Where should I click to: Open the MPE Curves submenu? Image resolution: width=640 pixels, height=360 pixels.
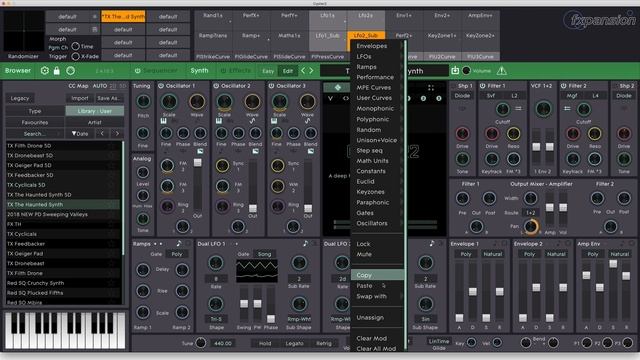coord(378,87)
